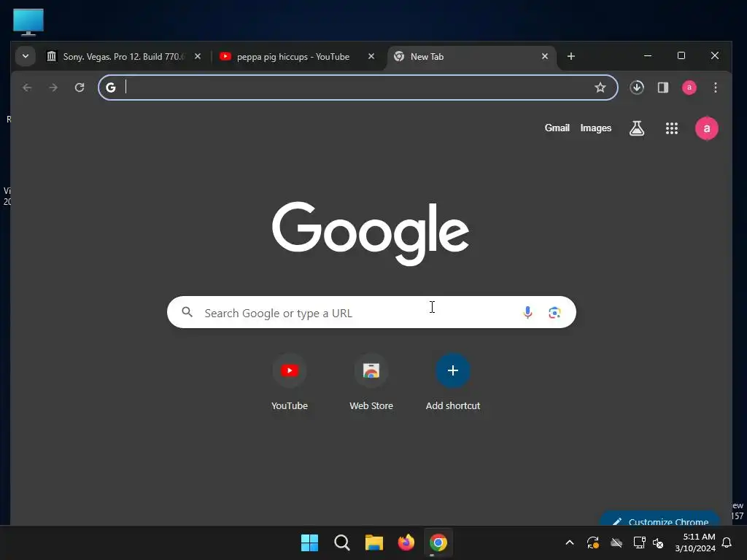
Task: Maximize the Chrome window
Action: 681,55
